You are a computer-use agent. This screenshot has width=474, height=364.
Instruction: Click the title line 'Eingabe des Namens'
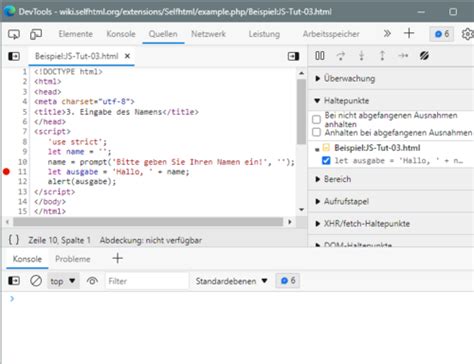pos(116,112)
